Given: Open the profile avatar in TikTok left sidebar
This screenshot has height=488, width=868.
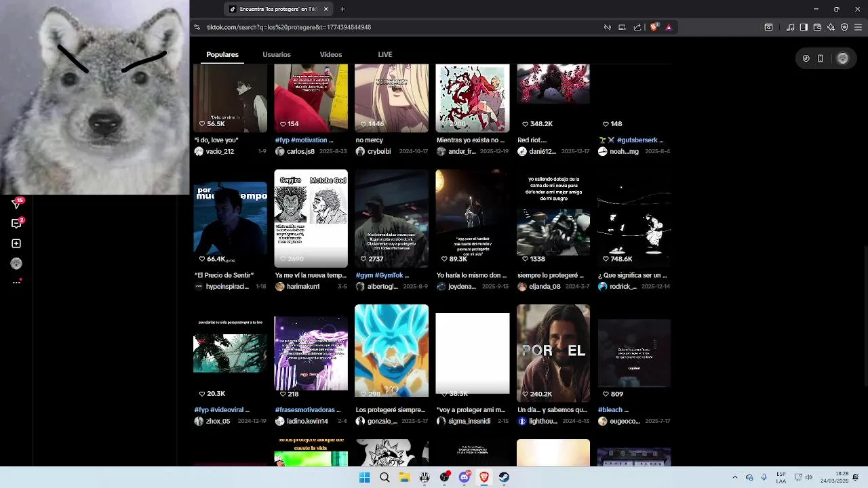Looking at the screenshot, I should tap(16, 264).
